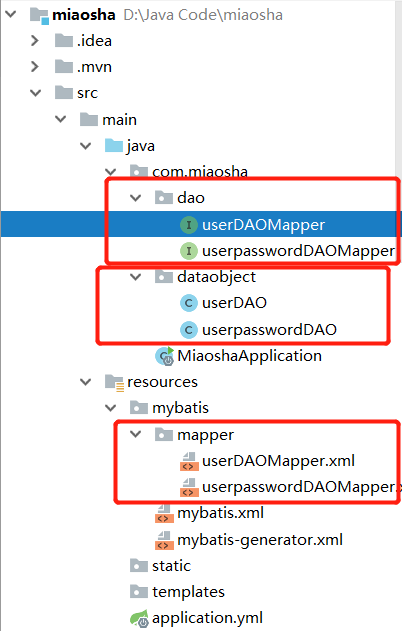402x631 pixels.
Task: Click the application.yml Spring config icon
Action: pyautogui.click(x=139, y=619)
